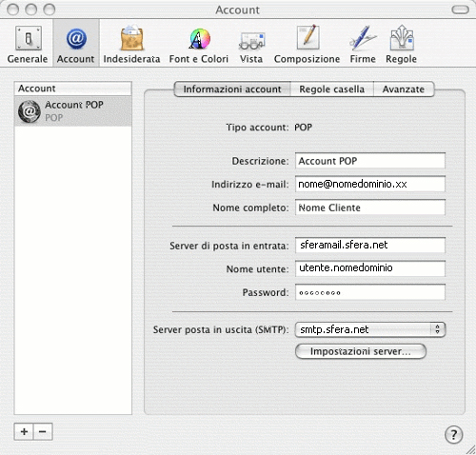Open the Composizione preferences pane
The height and width of the screenshot is (455, 476).
point(307,45)
